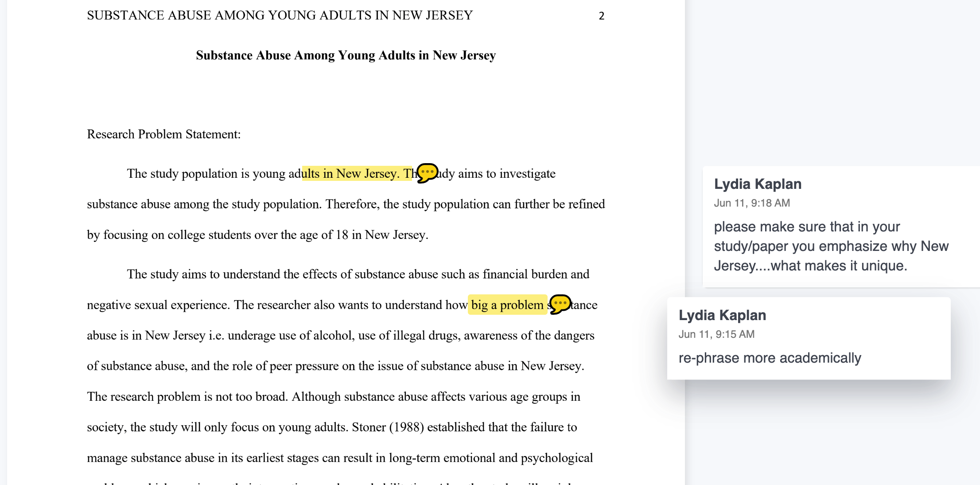Select the highlighted text "ults in New Jersey. Th"
Viewport: 980px width, 485px height.
(357, 173)
